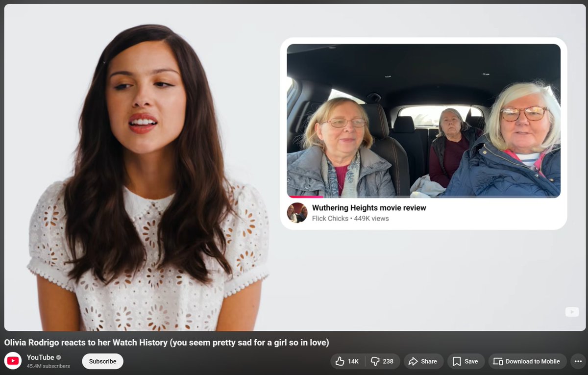Click Download to Mobile button
Screen dimensions: 588x375
coord(527,361)
